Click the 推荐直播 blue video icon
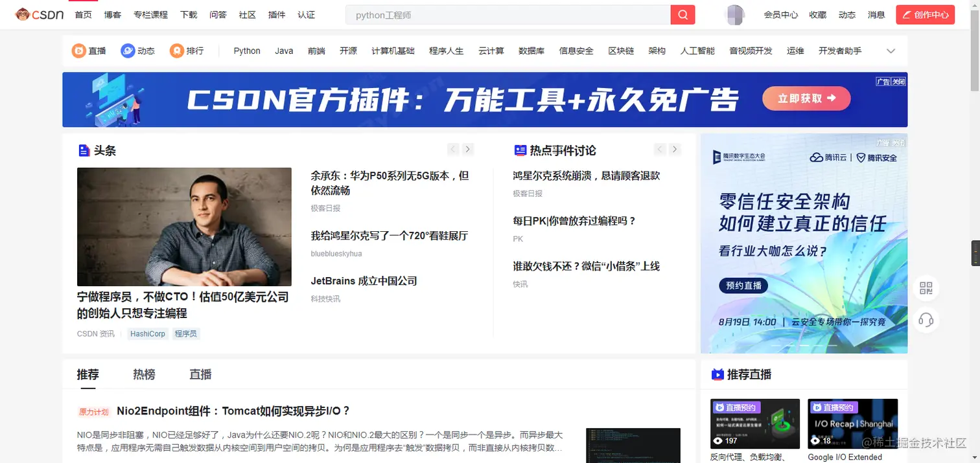The width and height of the screenshot is (980, 463). coord(717,374)
